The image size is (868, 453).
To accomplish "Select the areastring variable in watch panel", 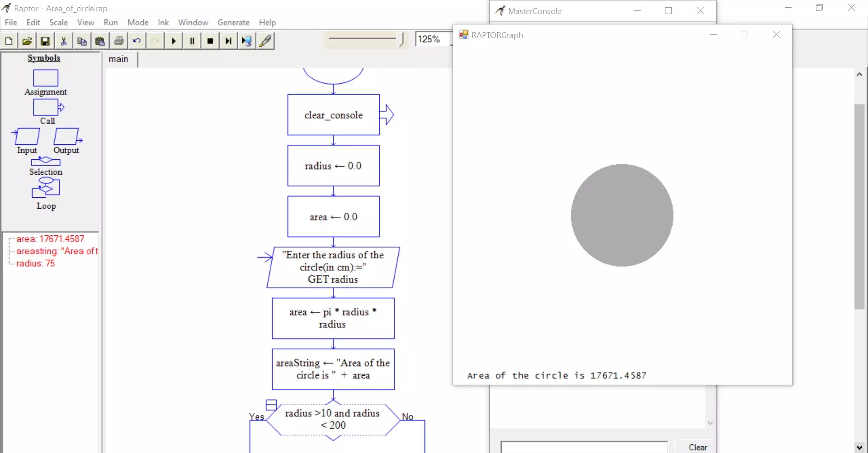I will coord(57,251).
